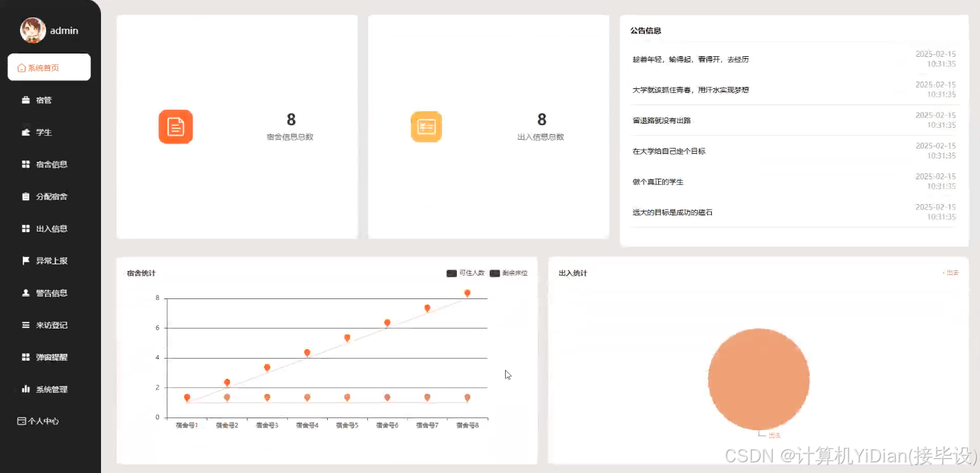Click the top marker above 宿舍号4
The image size is (980, 473).
[307, 353]
